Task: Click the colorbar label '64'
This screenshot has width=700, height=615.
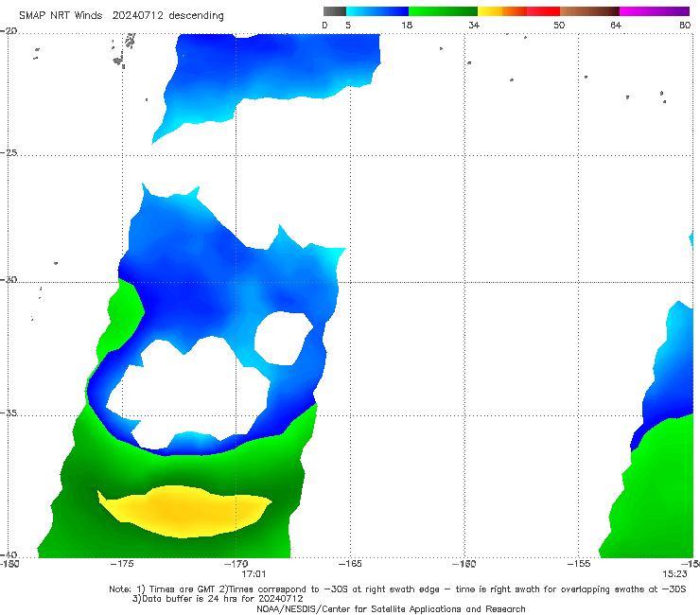Action: point(616,25)
